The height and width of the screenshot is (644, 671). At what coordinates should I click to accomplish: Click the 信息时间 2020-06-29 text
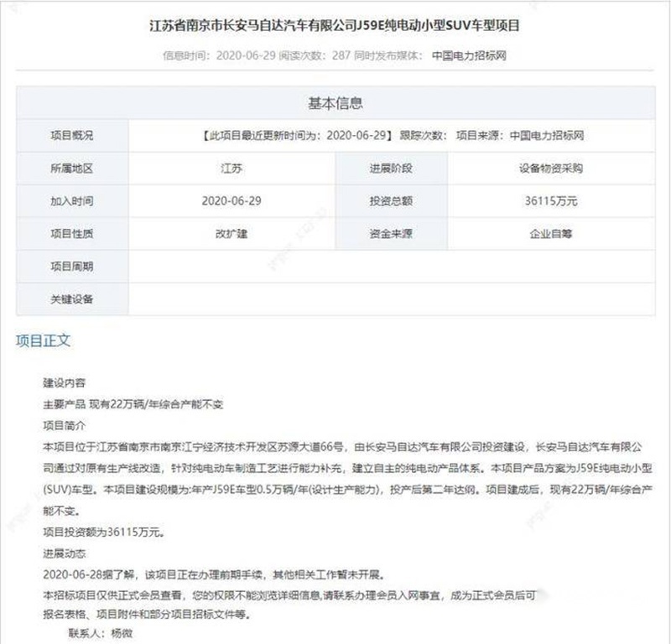(x=219, y=55)
